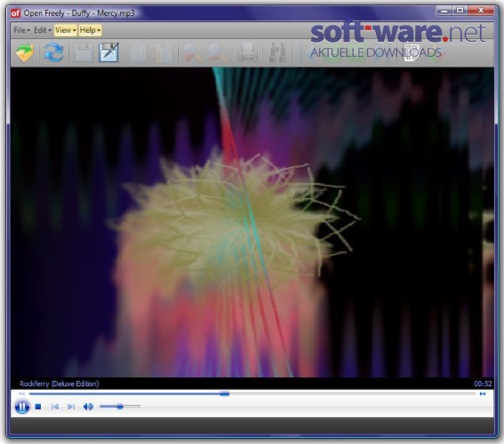Image resolution: width=504 pixels, height=444 pixels.
Task: Open the Help menu
Action: 90,30
